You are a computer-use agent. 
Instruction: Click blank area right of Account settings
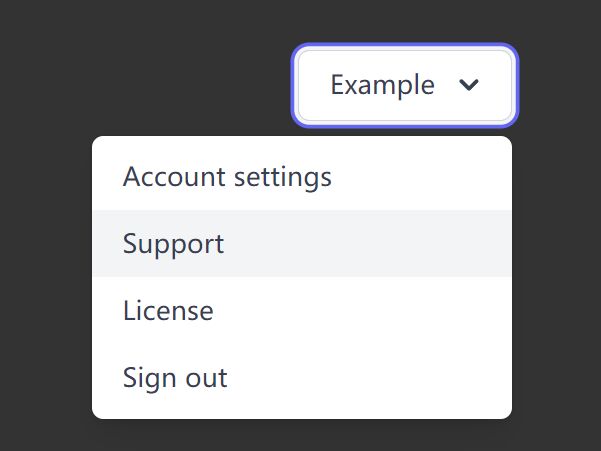pyautogui.click(x=422, y=177)
